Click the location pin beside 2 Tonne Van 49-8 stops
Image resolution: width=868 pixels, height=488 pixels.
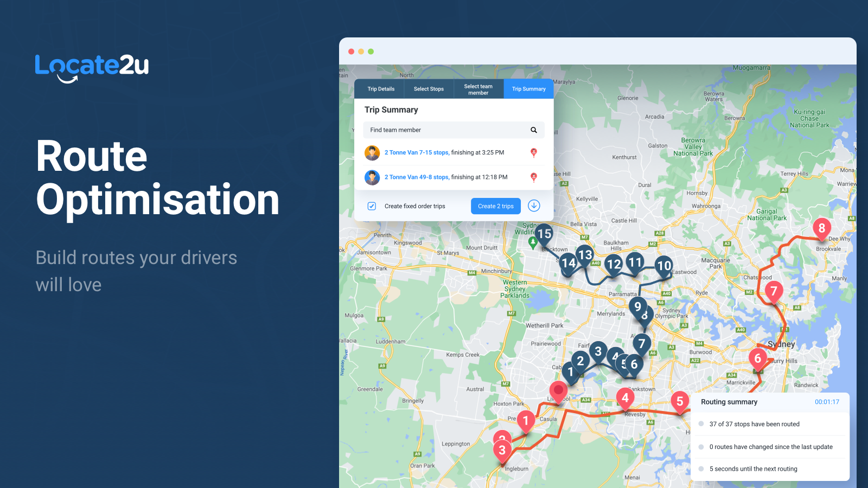[534, 177]
